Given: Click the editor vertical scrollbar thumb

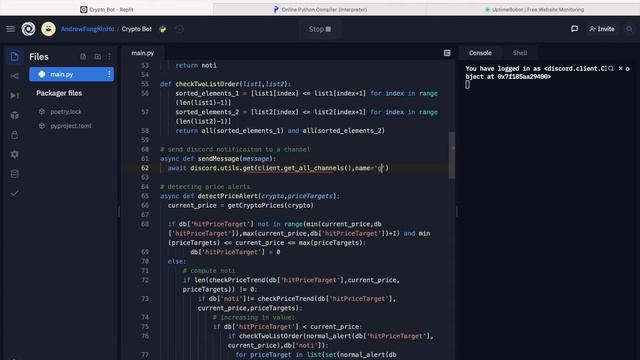Looking at the screenshot, I should tap(452, 155).
